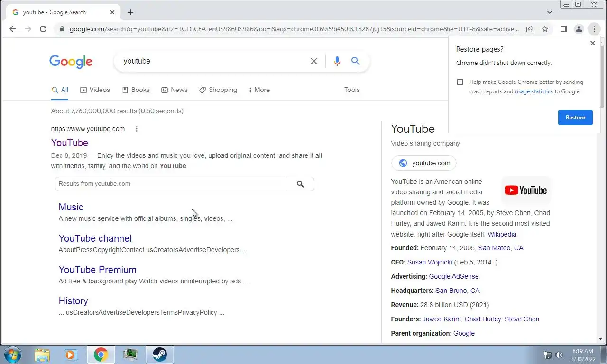
Task: Click Steve Chen founder link
Action: point(522,319)
